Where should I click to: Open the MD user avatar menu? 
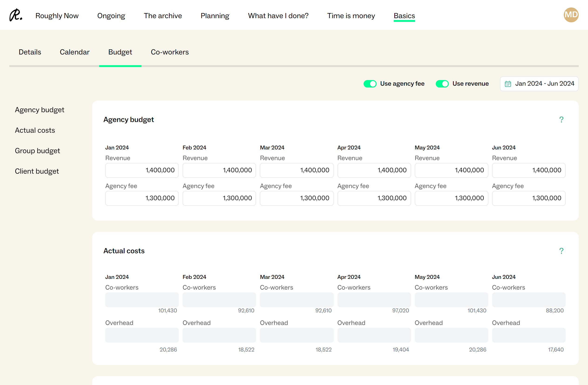pyautogui.click(x=571, y=15)
